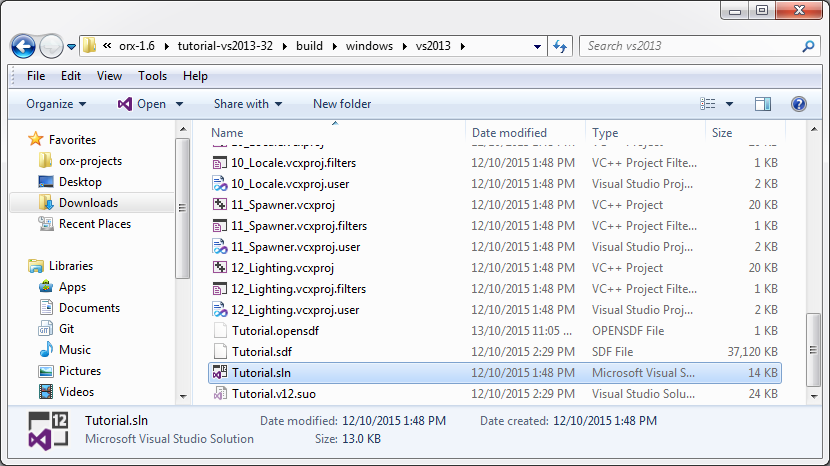Open the View menu

(109, 76)
